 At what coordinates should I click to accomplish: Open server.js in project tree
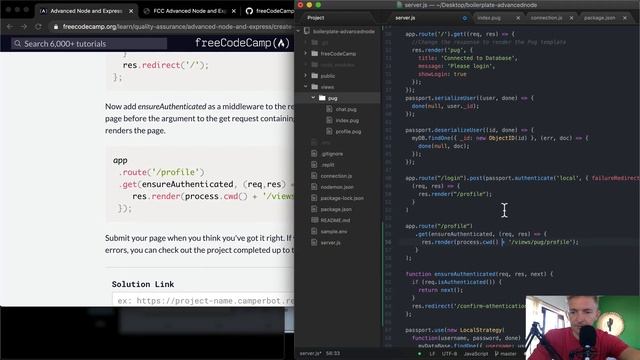tap(330, 242)
